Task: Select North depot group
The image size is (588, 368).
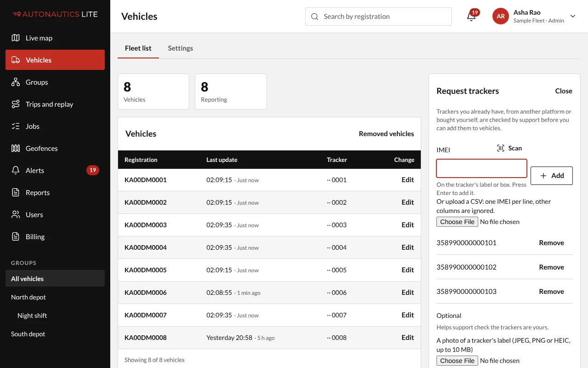Action: [55, 297]
